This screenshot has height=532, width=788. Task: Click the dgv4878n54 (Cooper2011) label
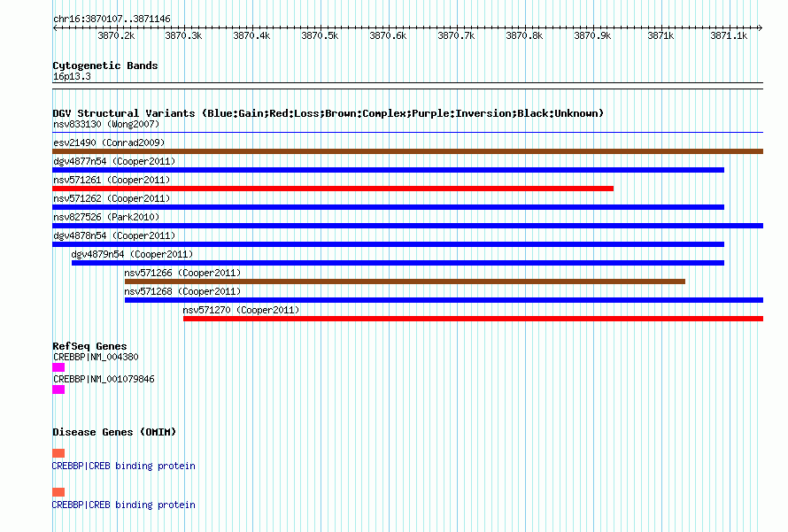[114, 235]
